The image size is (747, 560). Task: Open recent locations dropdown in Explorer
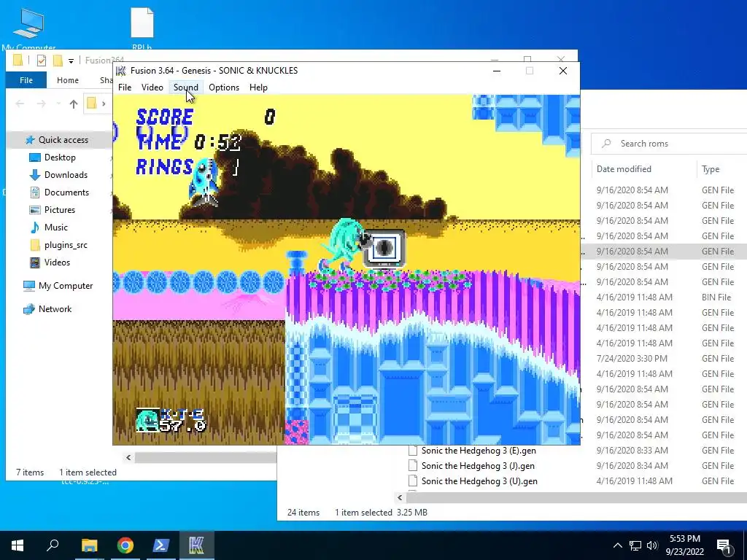coord(58,104)
